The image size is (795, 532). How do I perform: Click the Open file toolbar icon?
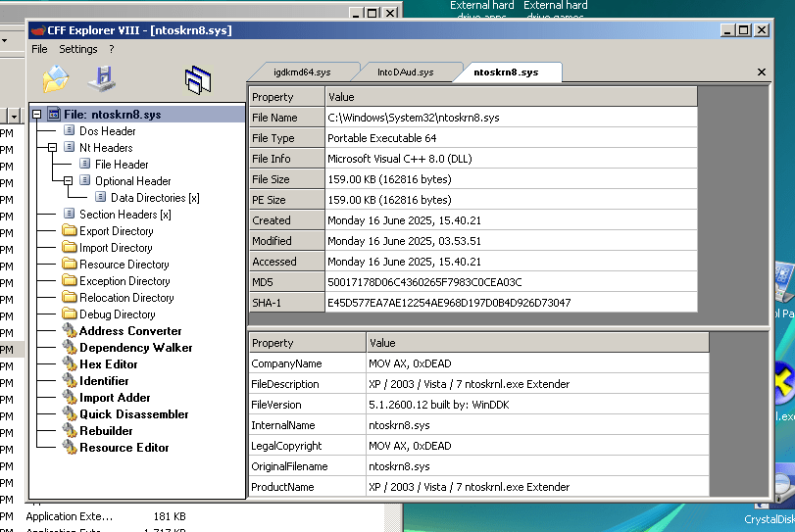point(56,77)
